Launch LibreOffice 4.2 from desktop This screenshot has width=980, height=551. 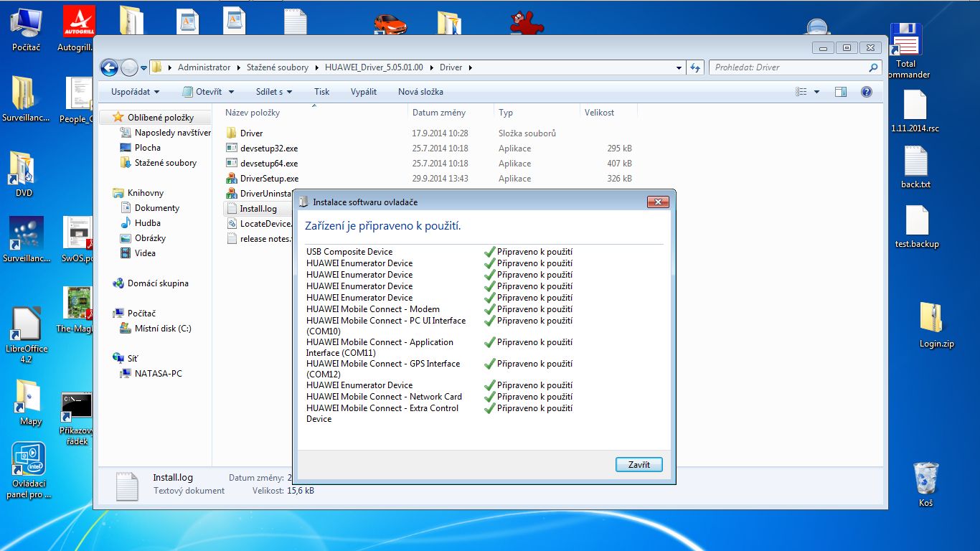pos(26,335)
